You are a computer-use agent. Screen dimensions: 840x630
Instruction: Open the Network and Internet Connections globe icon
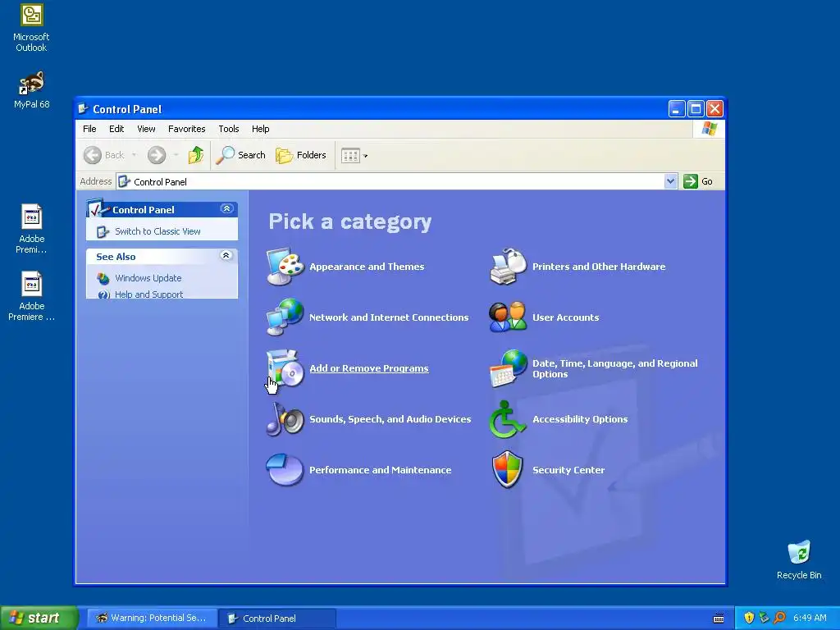pos(285,317)
